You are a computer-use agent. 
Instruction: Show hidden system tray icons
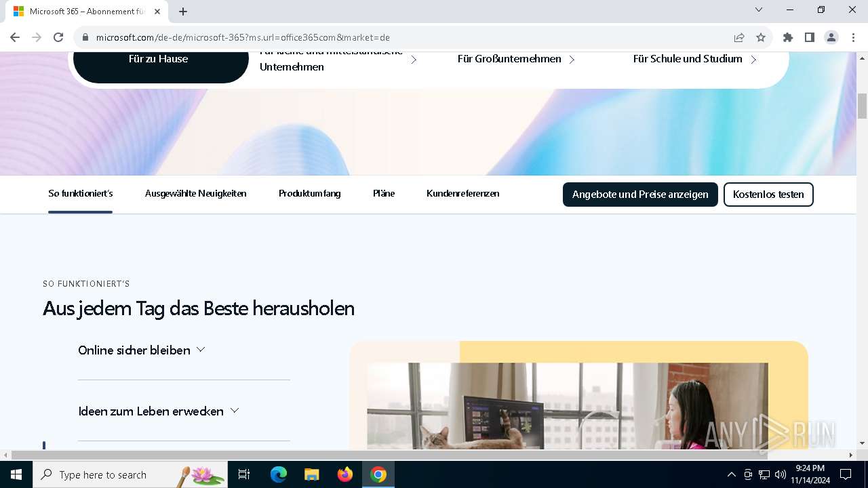[x=731, y=474]
